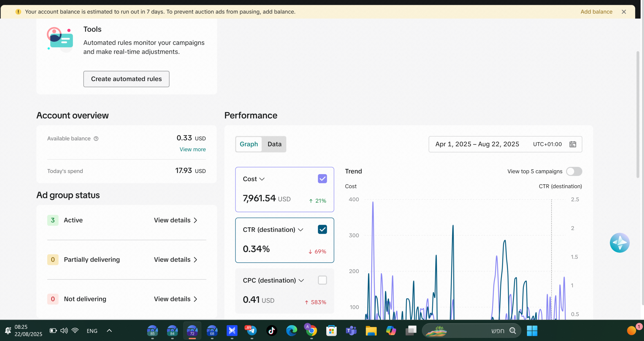Show hidden system tray icons chevron
644x341 pixels.
pyautogui.click(x=109, y=331)
